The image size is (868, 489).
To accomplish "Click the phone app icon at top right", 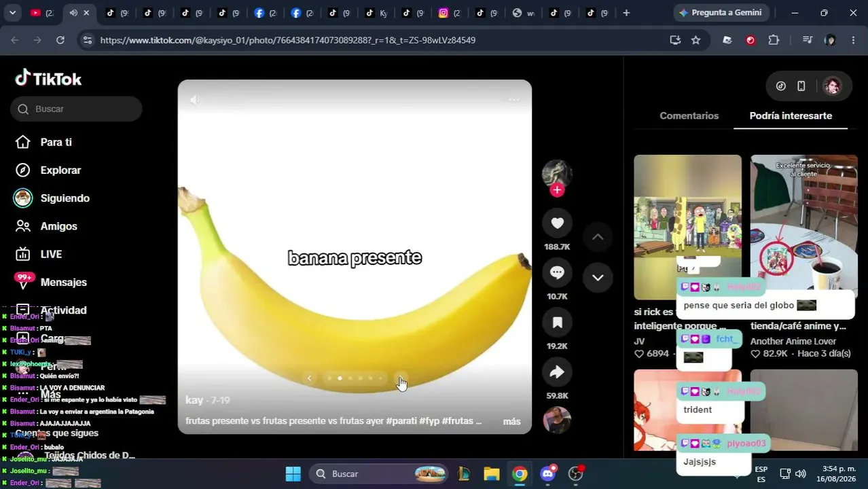I will 801,86.
